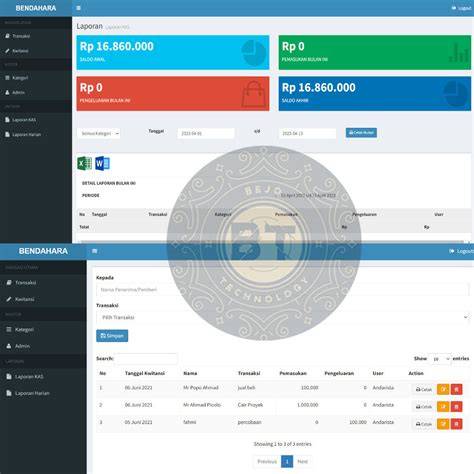Click the s/d end date field
Screen dimensions: 474x474
point(307,133)
